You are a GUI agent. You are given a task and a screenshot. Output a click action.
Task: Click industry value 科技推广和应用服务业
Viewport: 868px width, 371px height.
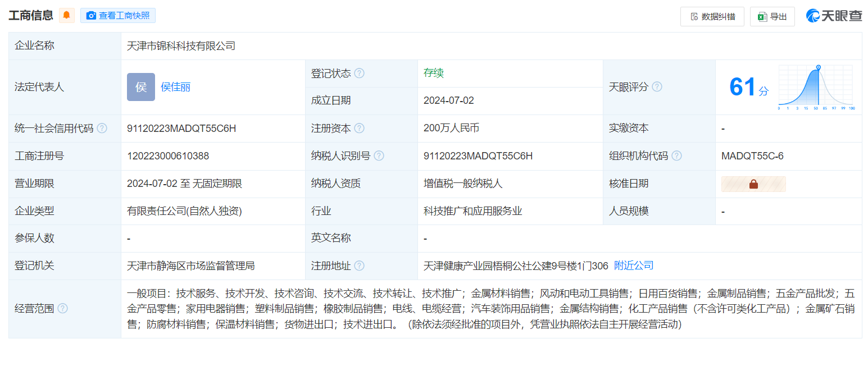coord(473,211)
